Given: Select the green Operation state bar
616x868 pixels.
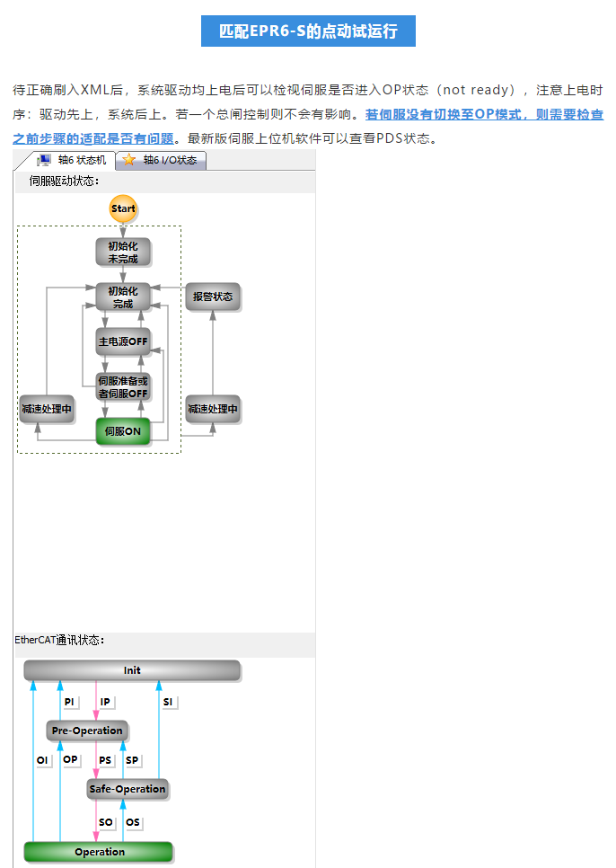Looking at the screenshot, I should point(99,851).
